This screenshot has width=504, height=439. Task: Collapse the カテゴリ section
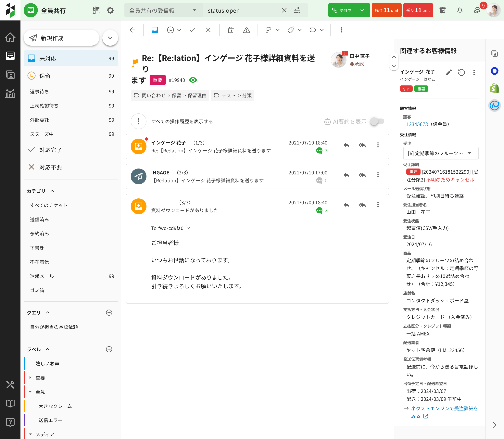pyautogui.click(x=52, y=191)
